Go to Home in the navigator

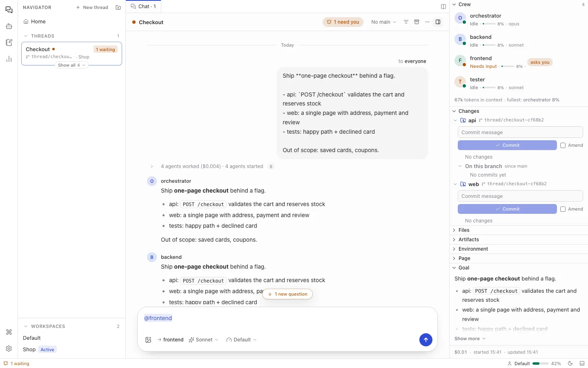pos(71,22)
